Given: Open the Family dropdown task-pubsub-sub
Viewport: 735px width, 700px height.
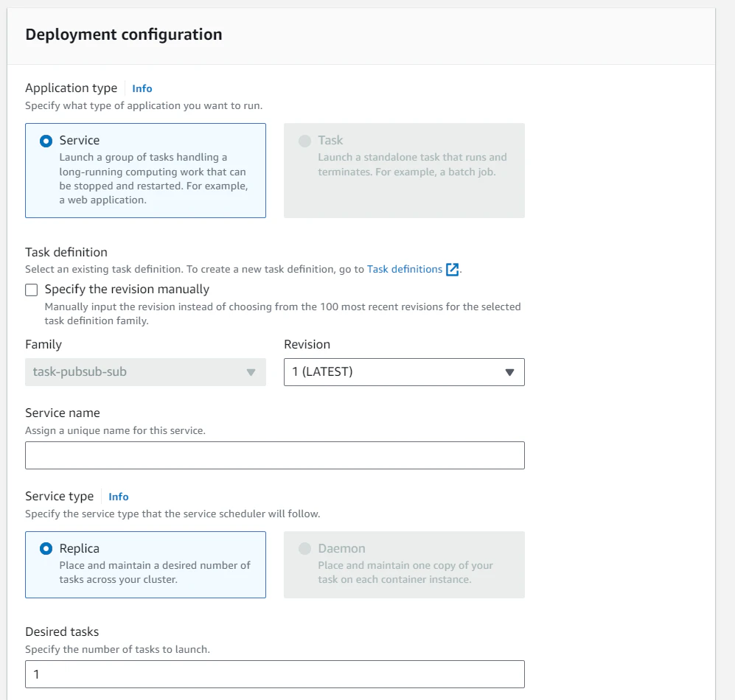Looking at the screenshot, I should (145, 372).
